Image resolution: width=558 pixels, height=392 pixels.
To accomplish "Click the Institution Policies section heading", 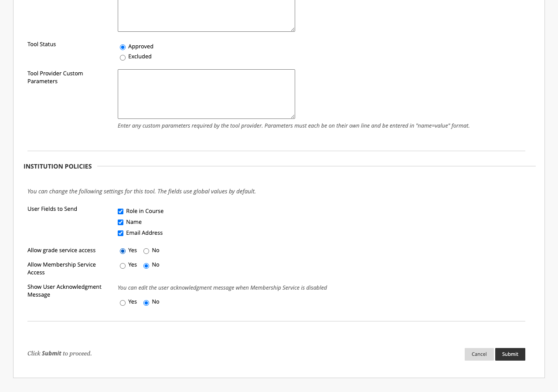I will [58, 166].
